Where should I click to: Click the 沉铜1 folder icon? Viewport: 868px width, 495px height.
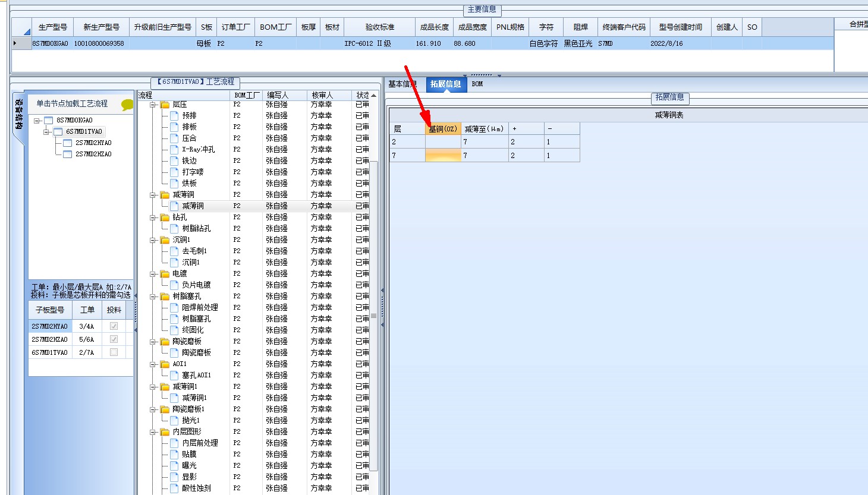(165, 239)
